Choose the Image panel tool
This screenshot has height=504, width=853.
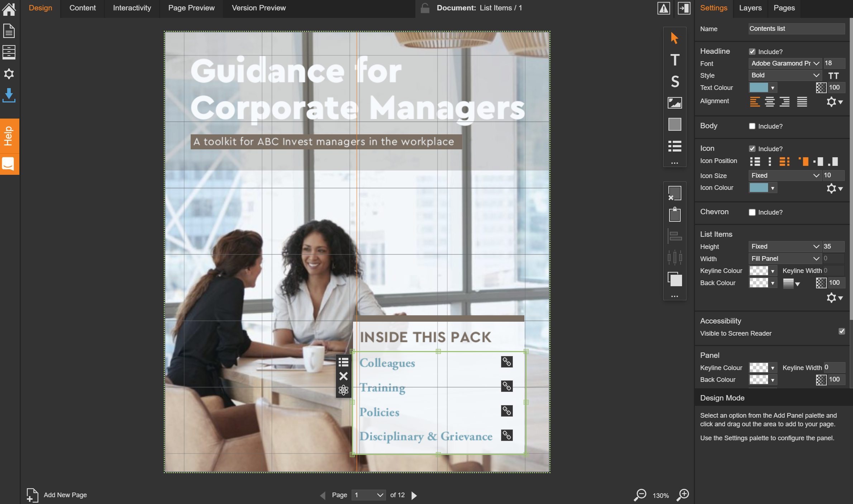675,103
